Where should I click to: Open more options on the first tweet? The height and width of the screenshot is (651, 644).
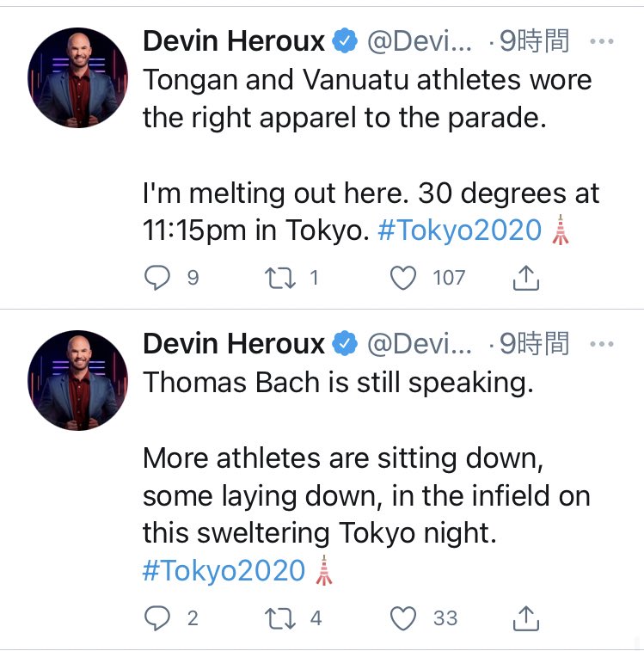coord(602,41)
